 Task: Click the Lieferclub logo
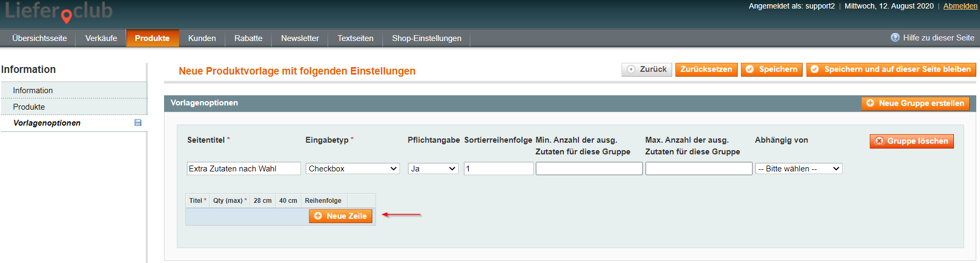59,12
